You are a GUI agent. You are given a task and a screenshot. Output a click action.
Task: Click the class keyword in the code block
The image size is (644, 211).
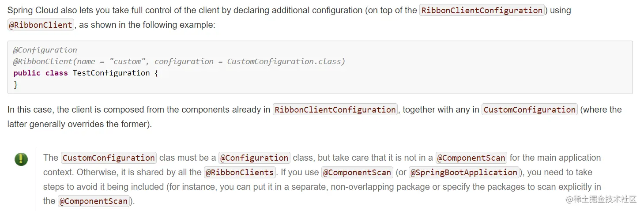[56, 73]
